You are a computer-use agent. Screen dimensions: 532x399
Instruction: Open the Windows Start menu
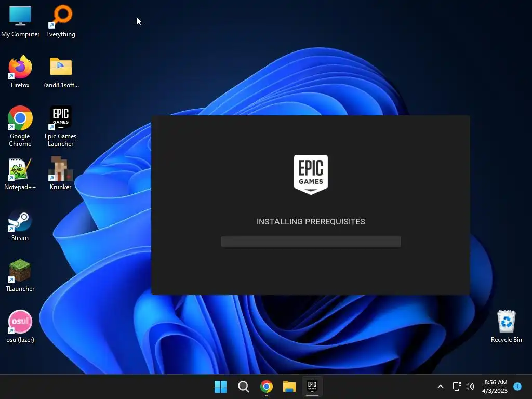pos(220,387)
